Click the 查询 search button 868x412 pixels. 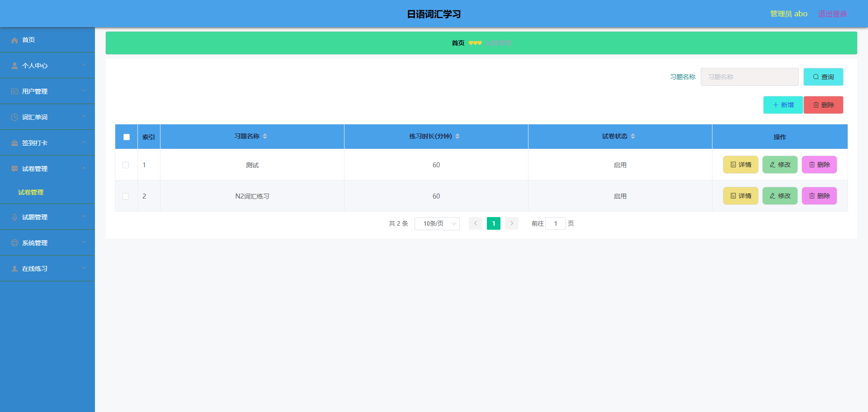[x=823, y=77]
